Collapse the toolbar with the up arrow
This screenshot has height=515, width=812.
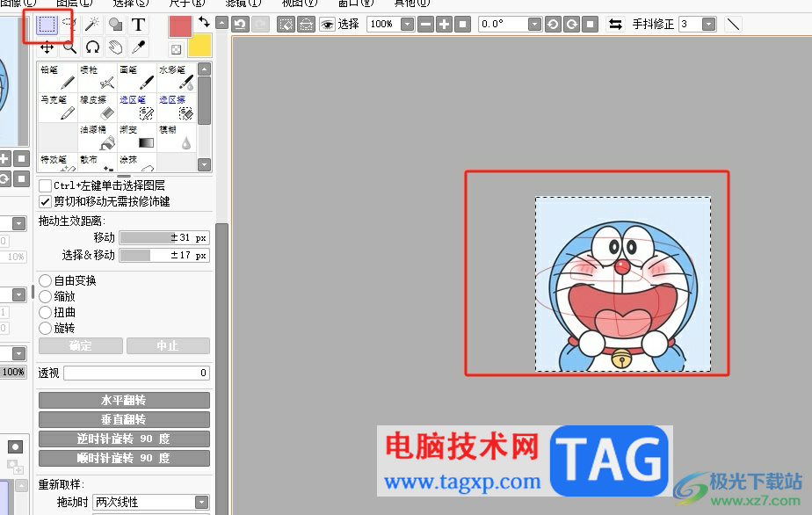(221, 23)
